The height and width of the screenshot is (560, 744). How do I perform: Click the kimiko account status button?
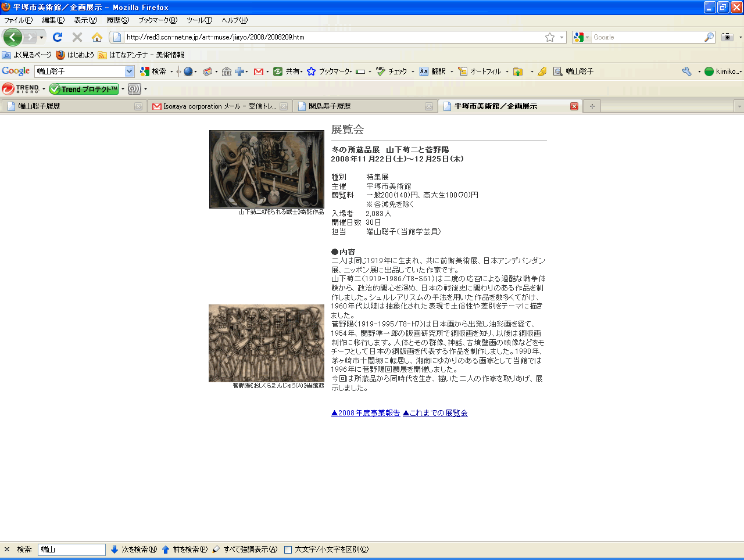(722, 71)
